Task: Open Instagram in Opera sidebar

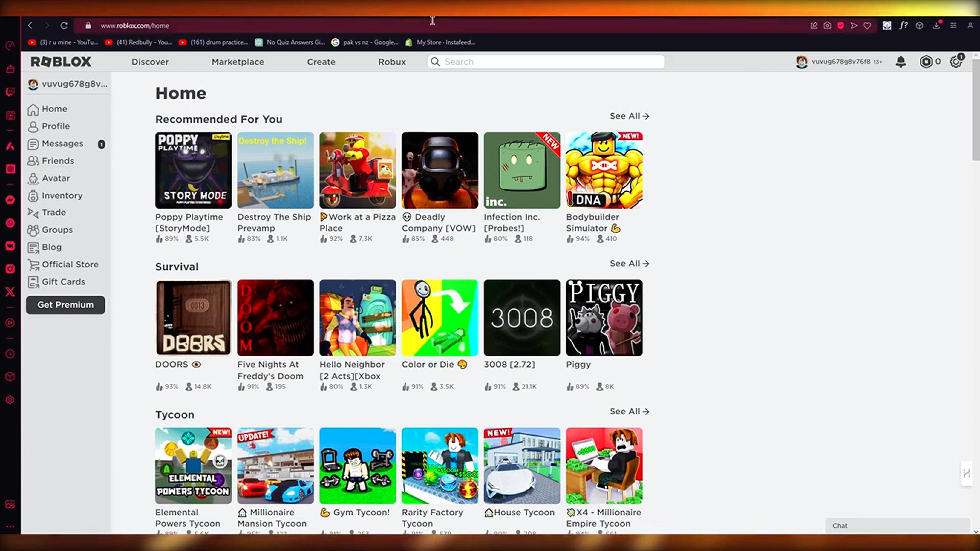Action: [x=10, y=269]
